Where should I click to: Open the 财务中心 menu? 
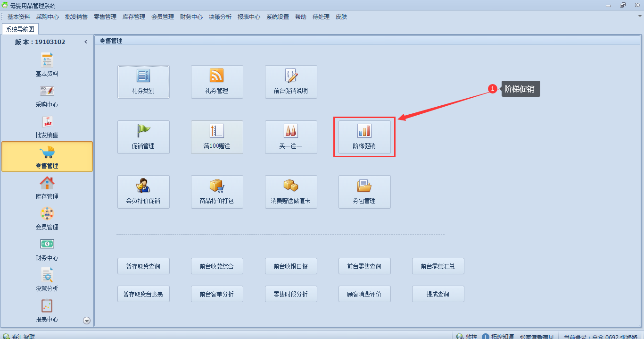pyautogui.click(x=191, y=17)
